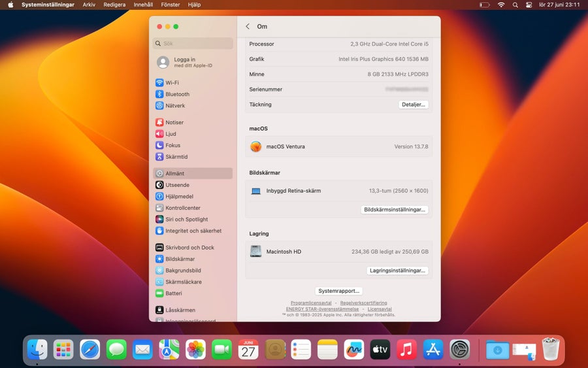
Task: Select Skärmtid in the sidebar
Action: coord(193,156)
